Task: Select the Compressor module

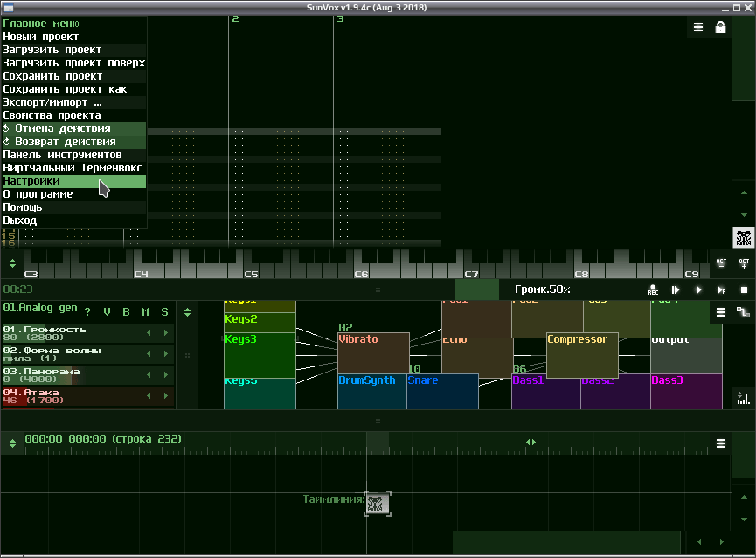Action: [x=582, y=355]
